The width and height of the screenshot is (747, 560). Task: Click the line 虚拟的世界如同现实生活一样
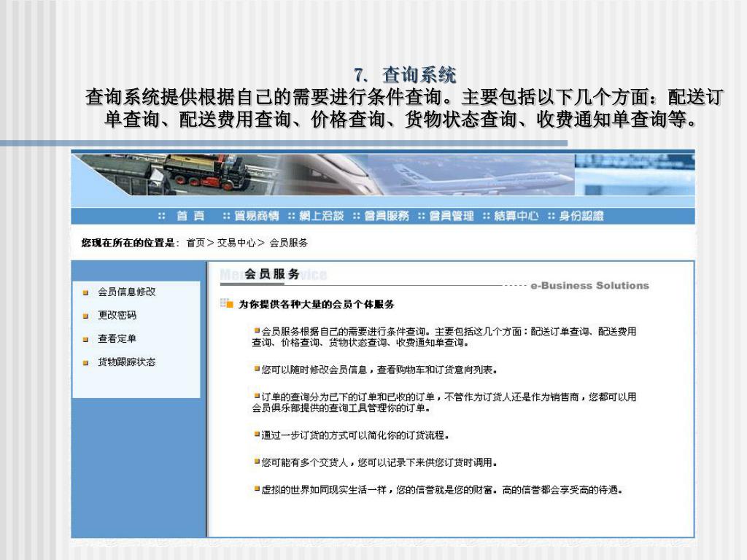[438, 489]
